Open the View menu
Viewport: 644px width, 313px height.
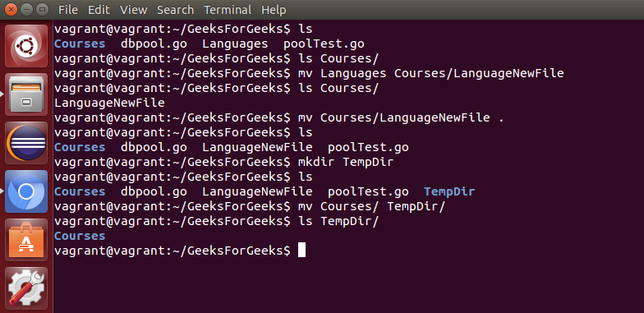tap(133, 10)
